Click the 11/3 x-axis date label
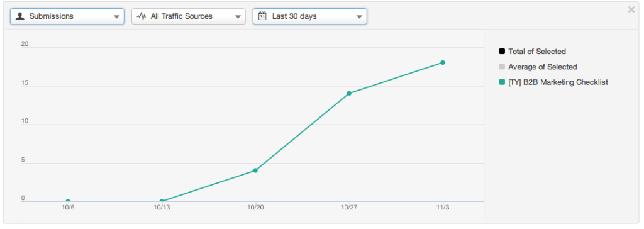The width and height of the screenshot is (644, 229). click(x=442, y=208)
